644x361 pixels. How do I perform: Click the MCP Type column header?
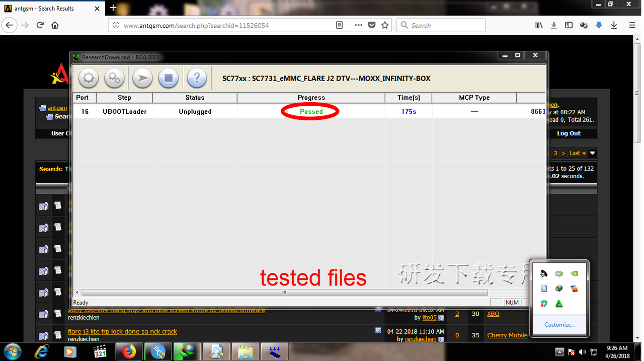point(474,98)
